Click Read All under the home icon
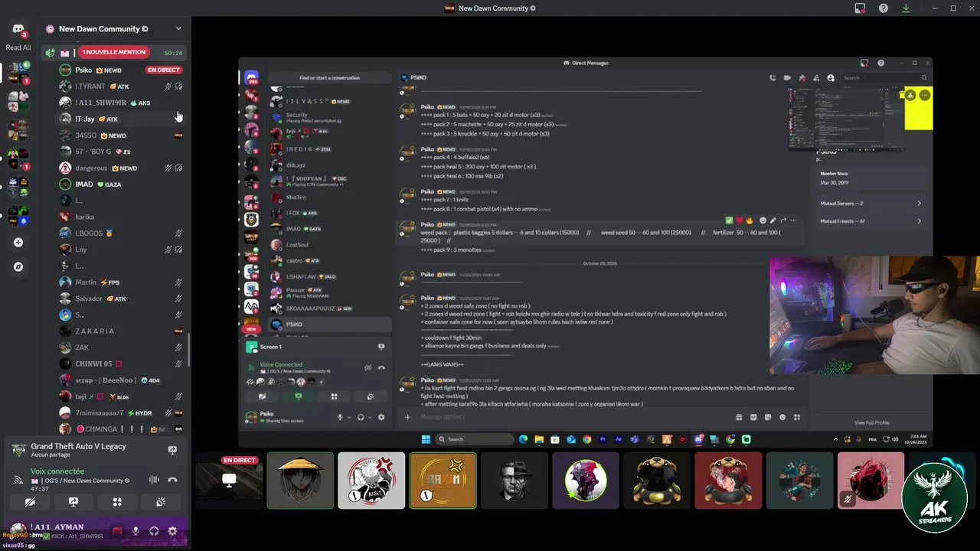This screenshot has width=980, height=551. [18, 47]
